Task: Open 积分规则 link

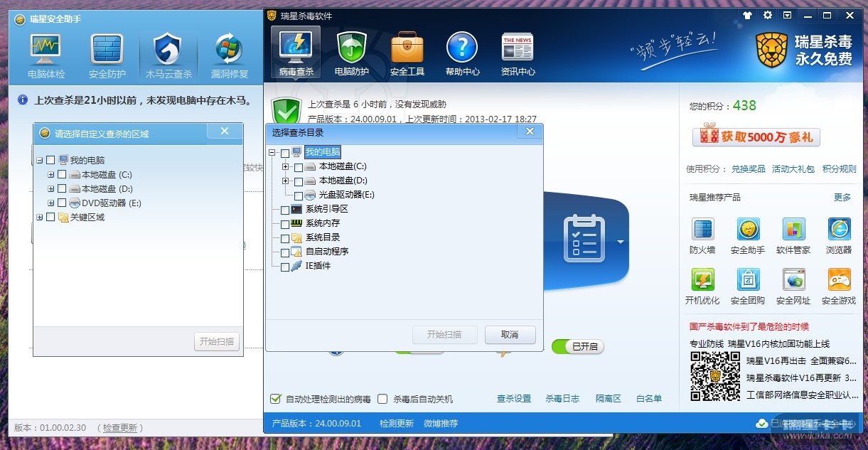Action: (840, 169)
